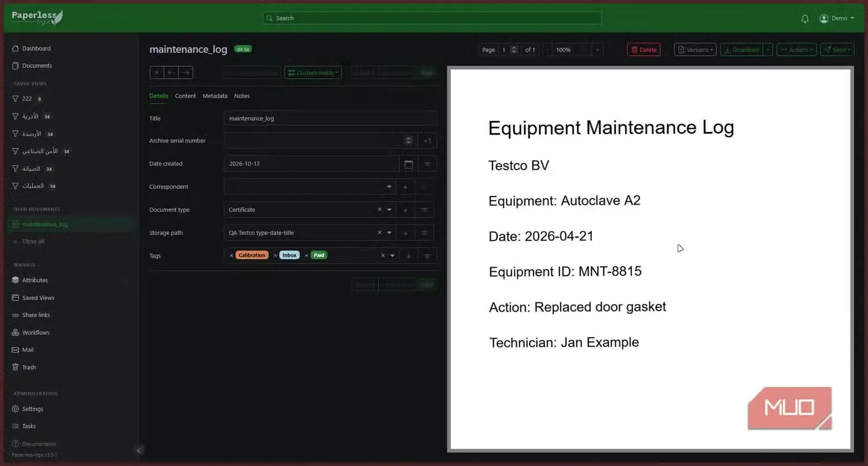
Task: Click the Title input field
Action: pyautogui.click(x=330, y=118)
